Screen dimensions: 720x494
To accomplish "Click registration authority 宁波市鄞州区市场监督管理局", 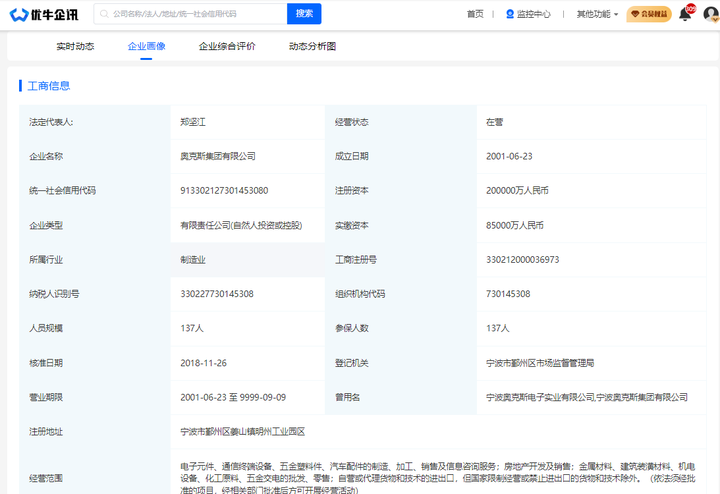I will click(540, 363).
